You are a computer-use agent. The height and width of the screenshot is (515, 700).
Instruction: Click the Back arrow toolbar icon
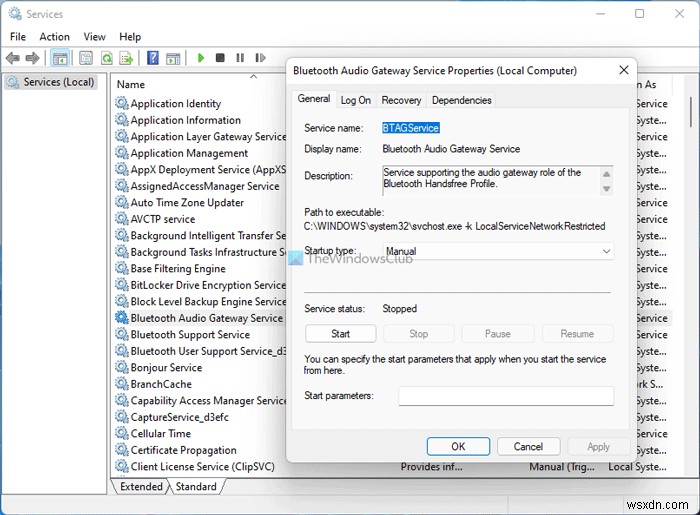click(12, 58)
